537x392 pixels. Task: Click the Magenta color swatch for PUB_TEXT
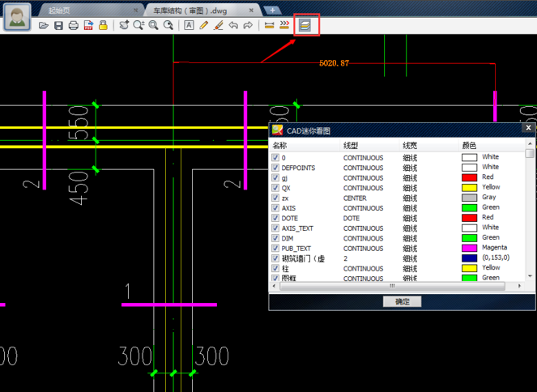469,249
